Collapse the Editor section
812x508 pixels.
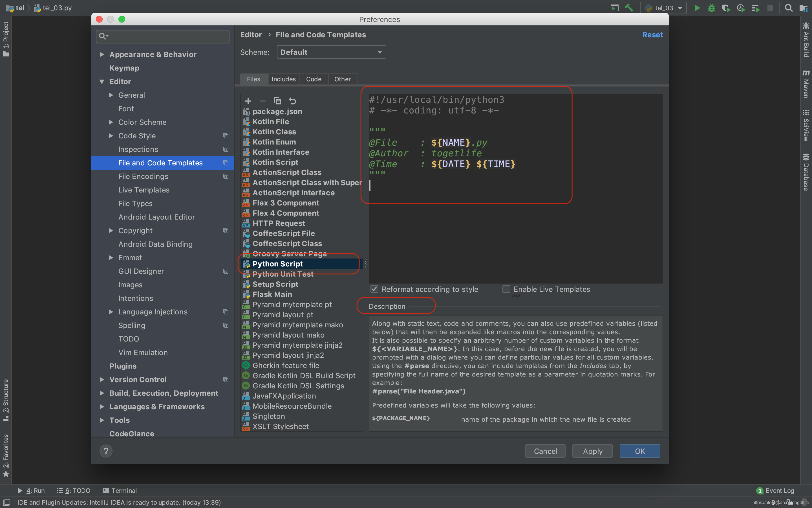click(102, 81)
